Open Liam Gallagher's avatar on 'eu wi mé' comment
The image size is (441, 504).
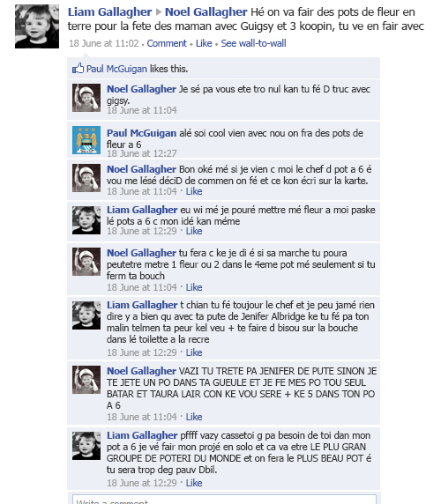click(86, 220)
